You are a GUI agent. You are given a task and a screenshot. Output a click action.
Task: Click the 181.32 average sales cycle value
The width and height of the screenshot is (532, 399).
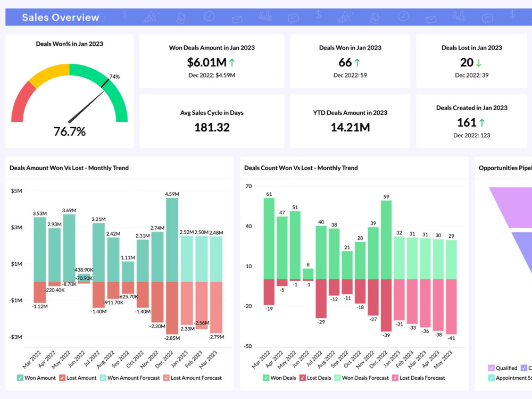click(x=212, y=128)
